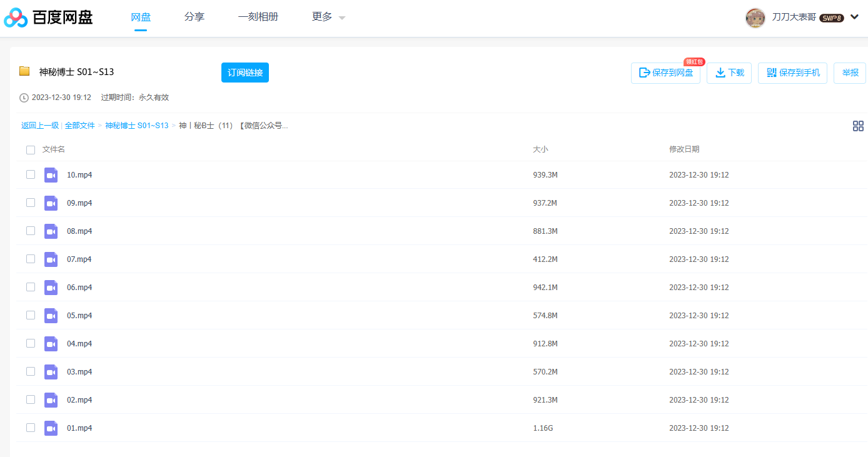Open the account dropdown chevron

tap(854, 17)
